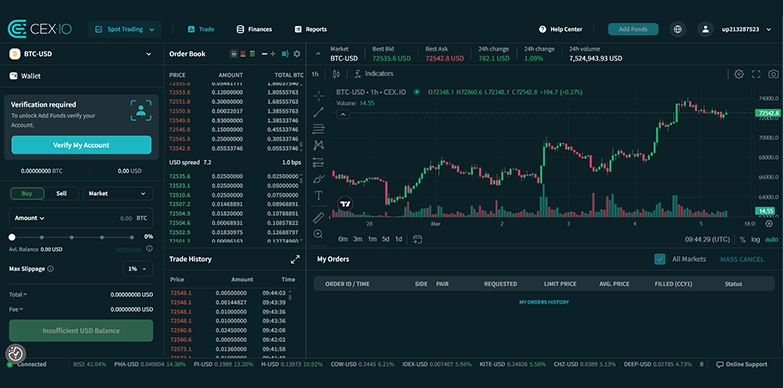Open the Finances tab
783x388 pixels.
click(254, 29)
